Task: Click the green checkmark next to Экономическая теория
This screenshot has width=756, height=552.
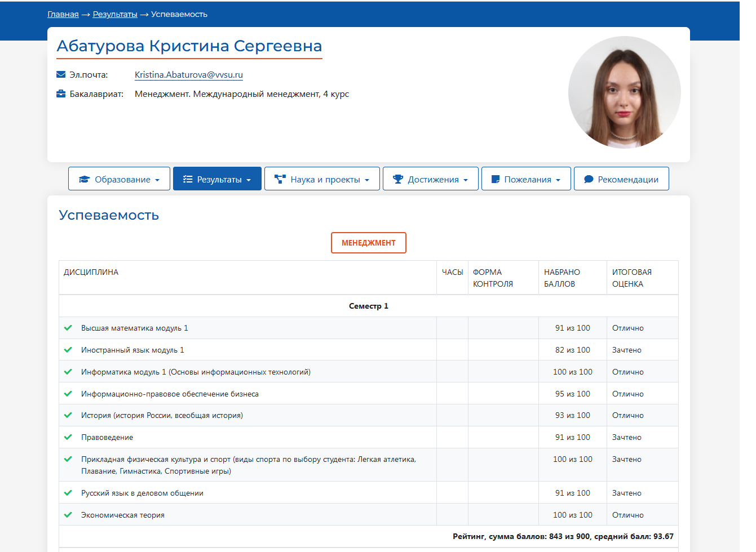Action: (x=68, y=515)
